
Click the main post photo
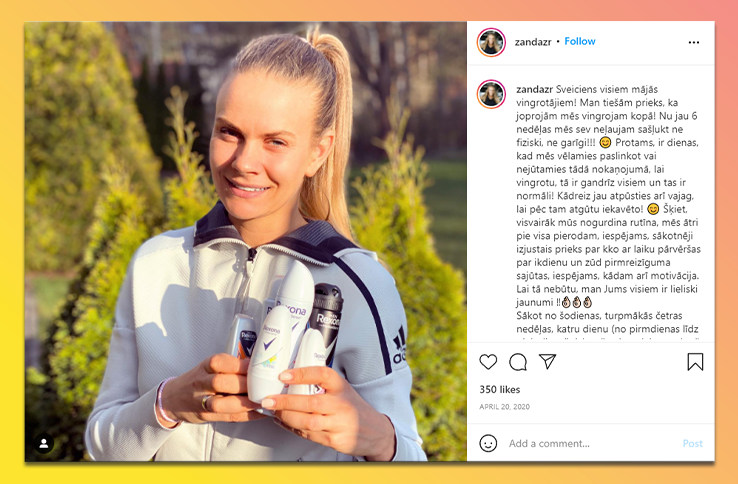coord(246,241)
